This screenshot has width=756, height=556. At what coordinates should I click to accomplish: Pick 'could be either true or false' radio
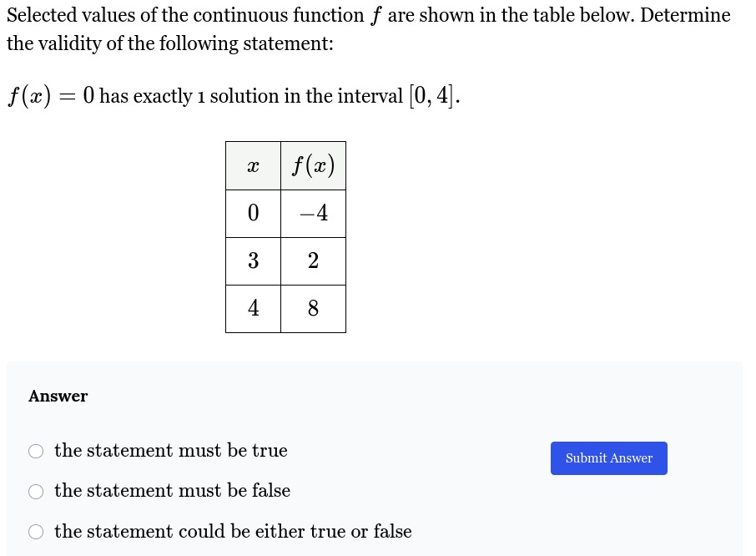coord(36,532)
